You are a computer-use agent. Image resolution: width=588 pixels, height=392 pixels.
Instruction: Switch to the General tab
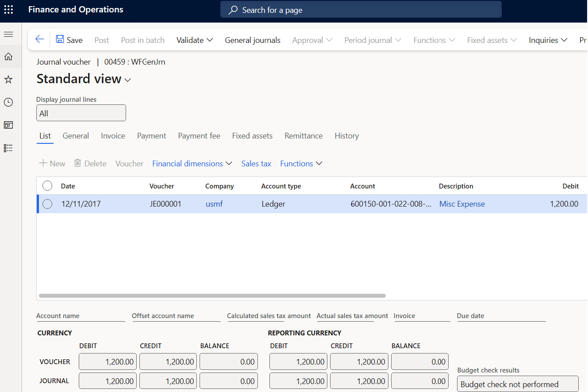(76, 136)
